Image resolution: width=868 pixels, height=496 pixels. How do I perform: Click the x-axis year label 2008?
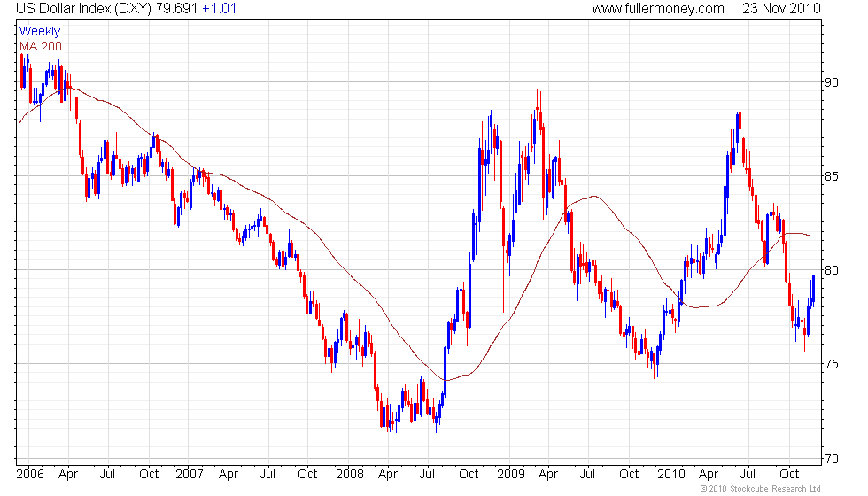coord(350,475)
